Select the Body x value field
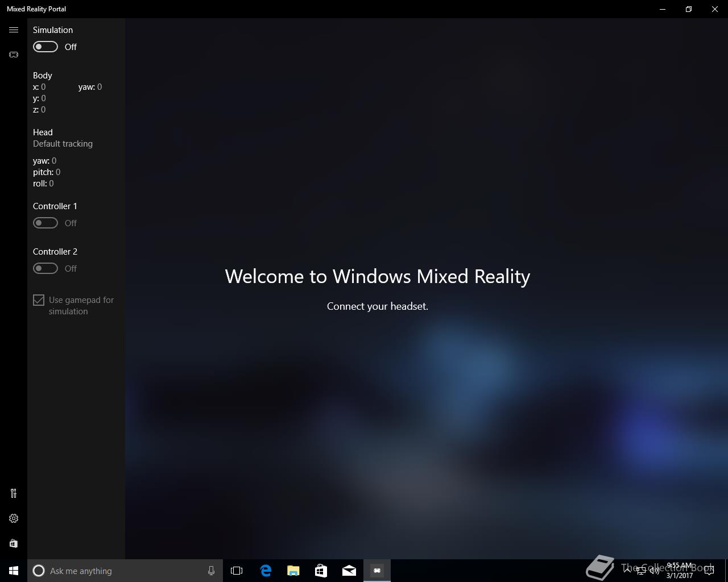 [43, 87]
